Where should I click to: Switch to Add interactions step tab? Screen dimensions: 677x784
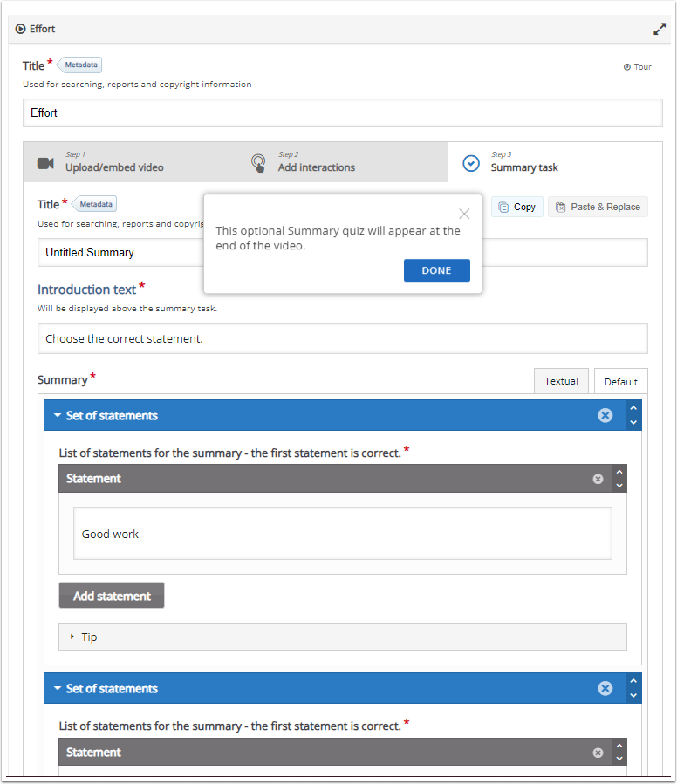click(x=342, y=162)
